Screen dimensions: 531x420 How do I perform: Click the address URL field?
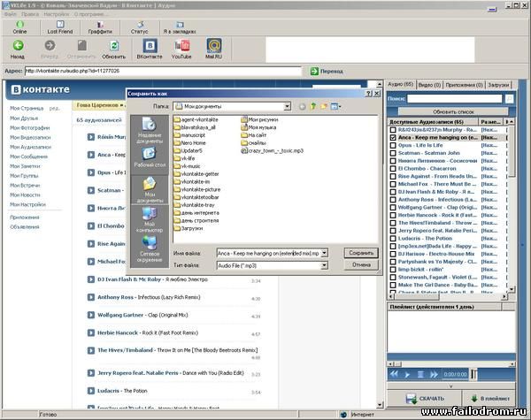(x=163, y=71)
